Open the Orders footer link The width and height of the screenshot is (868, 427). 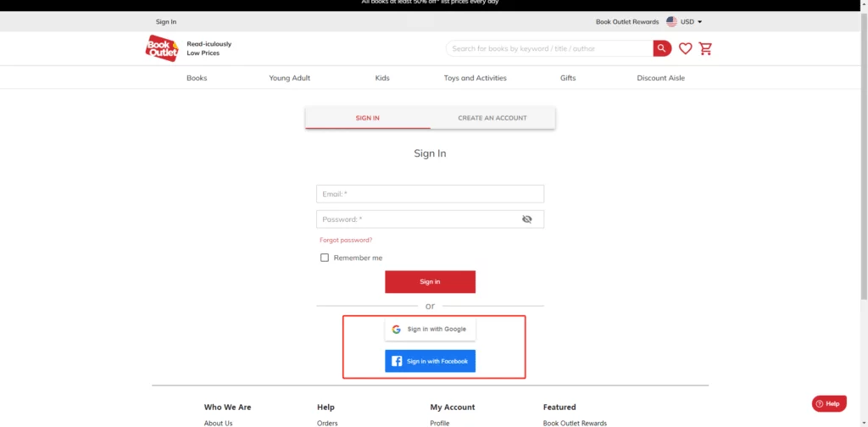(327, 423)
